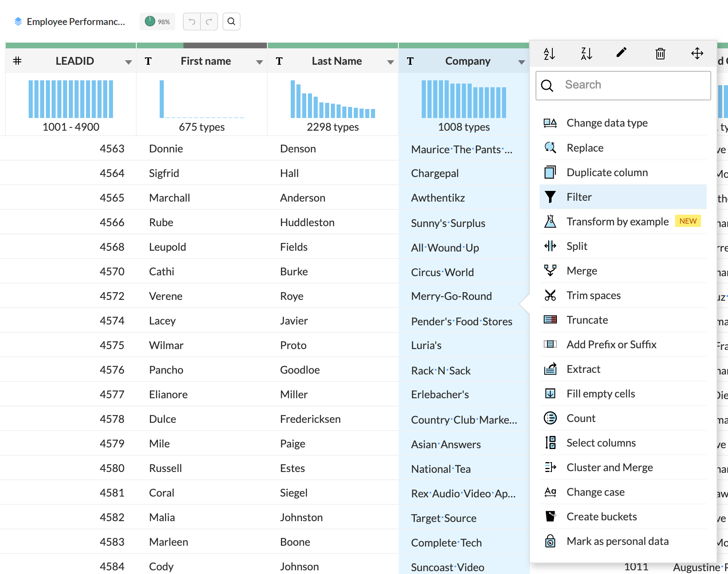Select Filter from the column menu
Viewport: 728px width, 574px height.
pyautogui.click(x=579, y=197)
